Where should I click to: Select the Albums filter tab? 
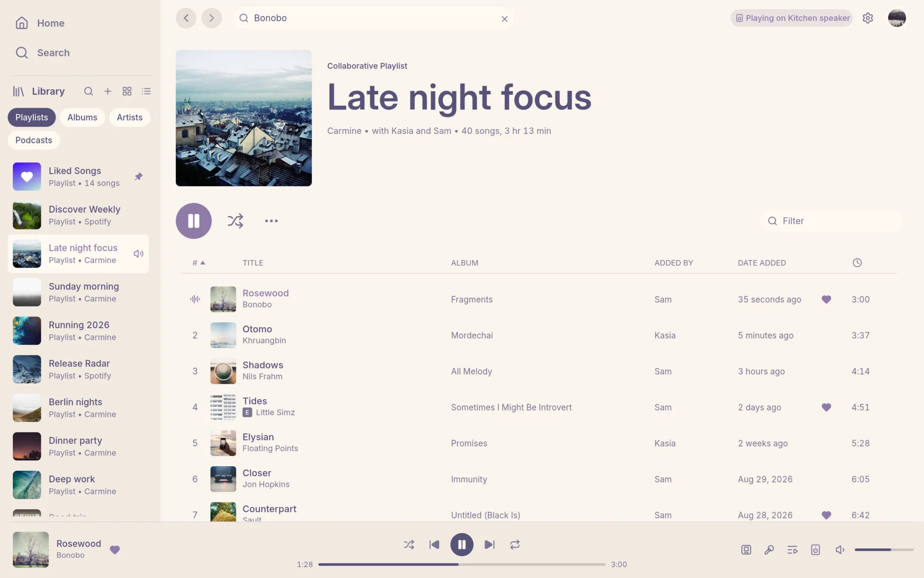click(x=82, y=117)
